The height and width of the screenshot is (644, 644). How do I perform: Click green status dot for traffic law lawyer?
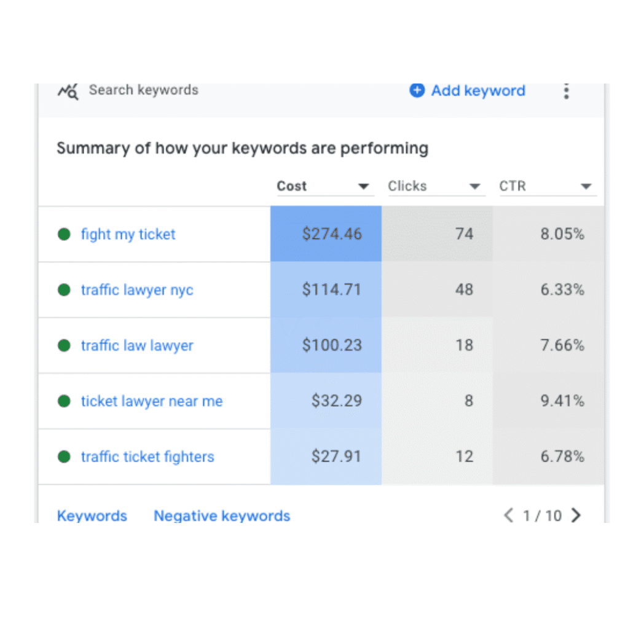(x=64, y=345)
